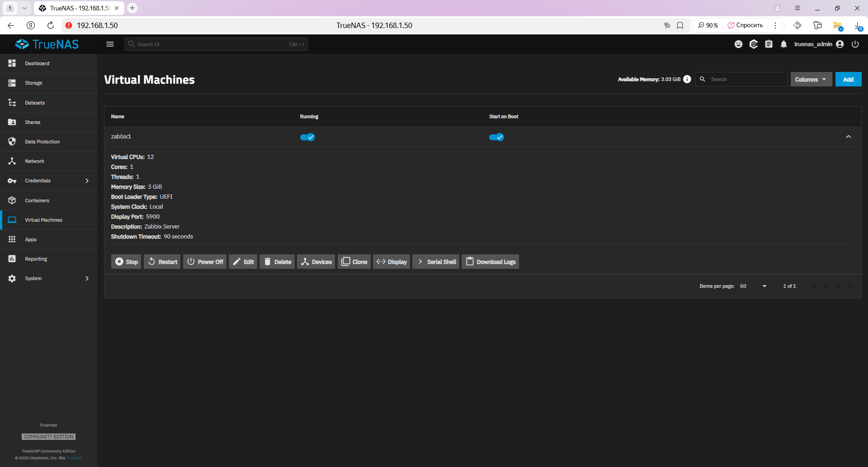Stop the zabbix1 virtual machine

coord(126,262)
